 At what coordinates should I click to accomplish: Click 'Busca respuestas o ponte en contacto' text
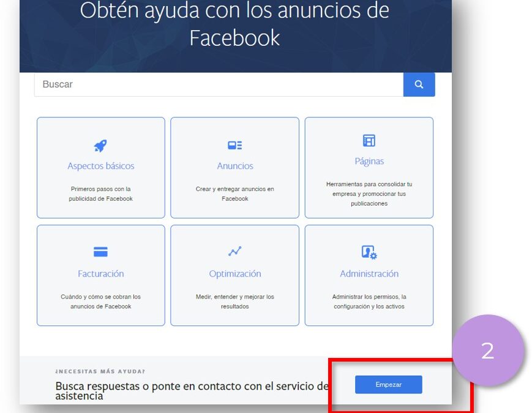pyautogui.click(x=192, y=390)
